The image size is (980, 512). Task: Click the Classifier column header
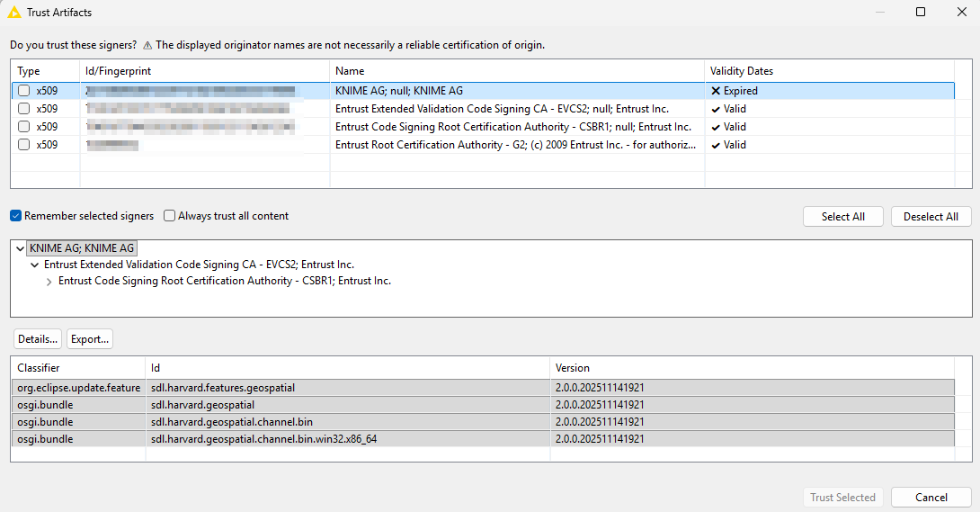click(39, 368)
